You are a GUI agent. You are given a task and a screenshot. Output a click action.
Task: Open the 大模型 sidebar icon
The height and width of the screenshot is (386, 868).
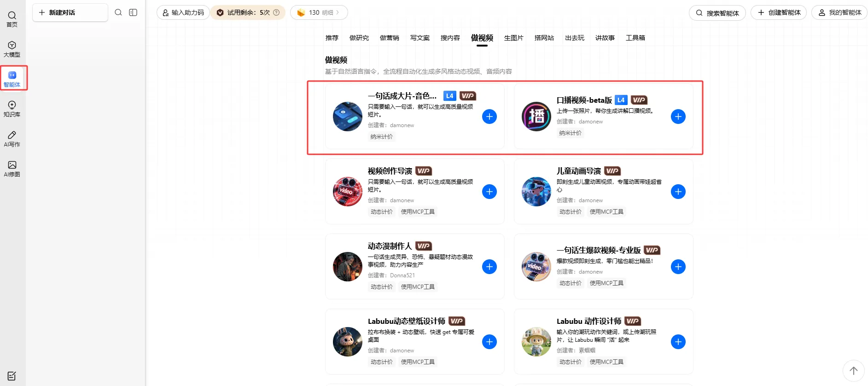click(12, 49)
